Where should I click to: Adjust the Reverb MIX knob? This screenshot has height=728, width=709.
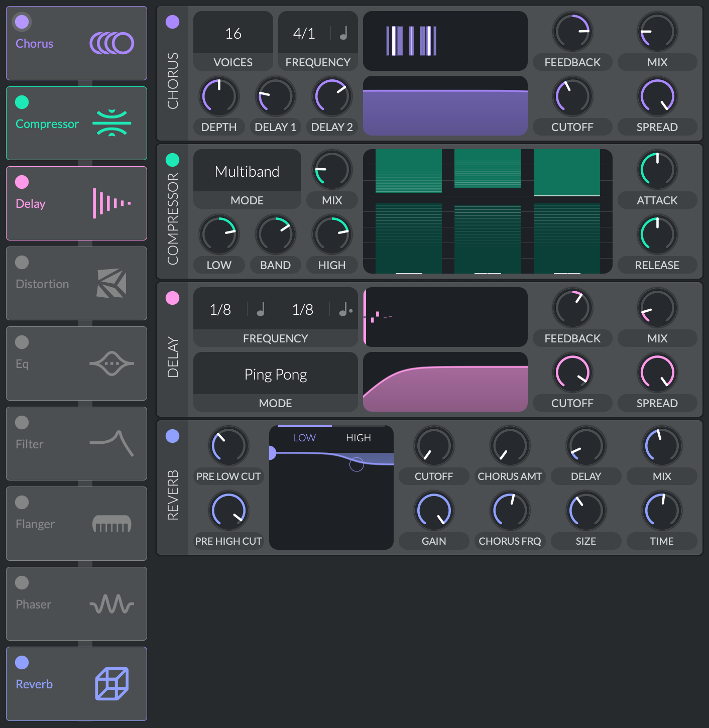pos(661,445)
